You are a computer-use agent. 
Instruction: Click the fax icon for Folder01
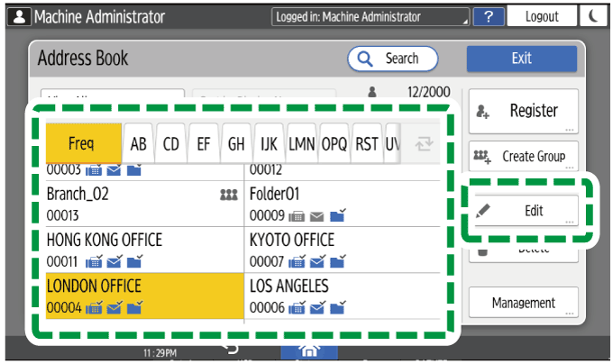297,216
